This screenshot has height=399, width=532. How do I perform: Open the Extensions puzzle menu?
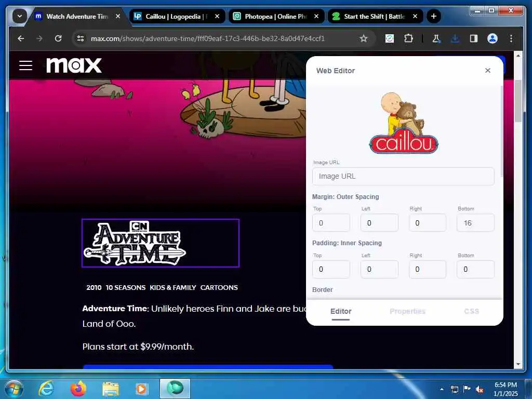(408, 38)
